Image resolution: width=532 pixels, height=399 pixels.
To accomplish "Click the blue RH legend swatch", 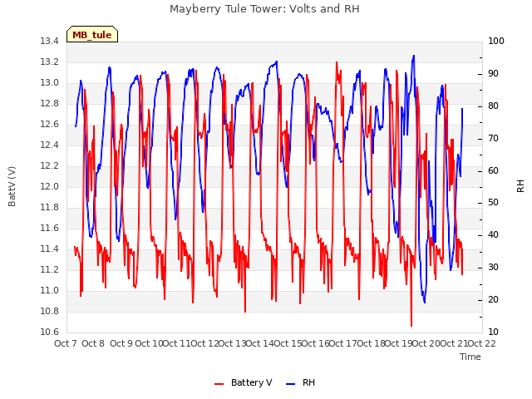I will [x=291, y=384].
